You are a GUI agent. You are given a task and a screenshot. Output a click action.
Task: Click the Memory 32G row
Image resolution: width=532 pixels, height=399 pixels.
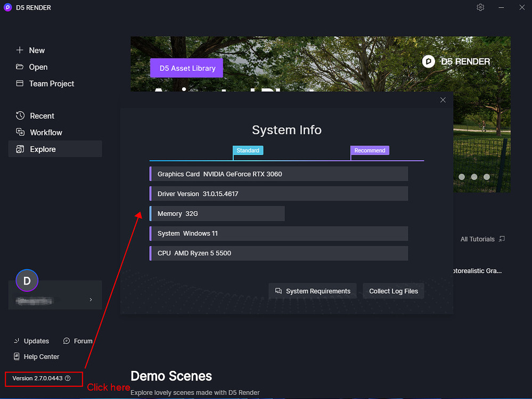point(217,213)
